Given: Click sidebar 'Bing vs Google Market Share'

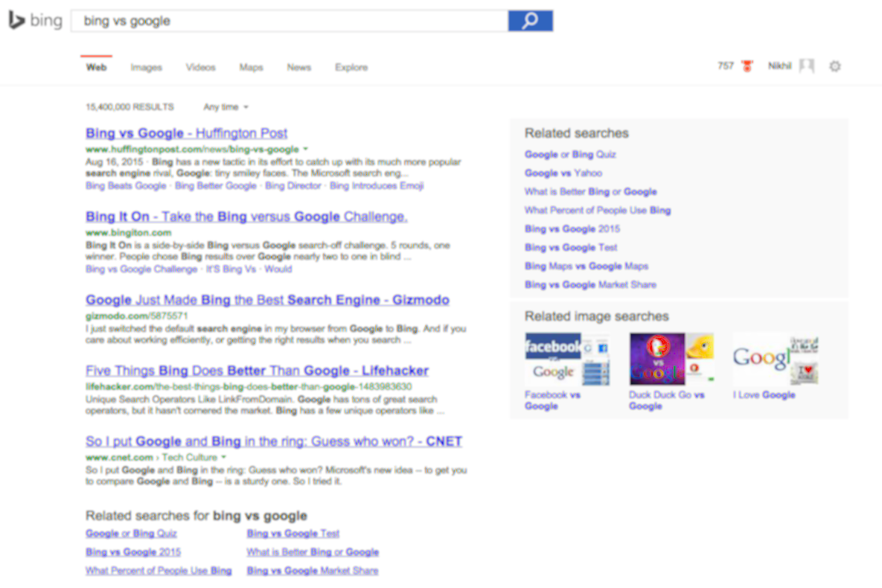Looking at the screenshot, I should (590, 284).
